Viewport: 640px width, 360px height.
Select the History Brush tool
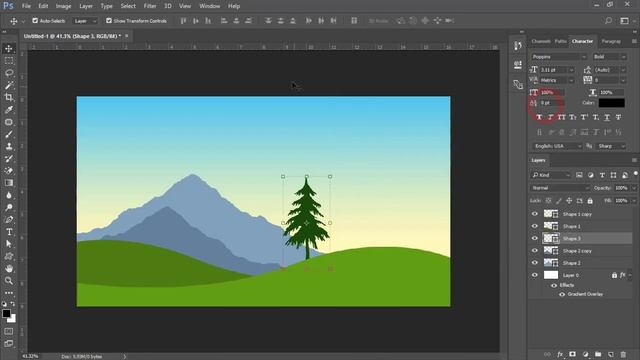coord(9,158)
